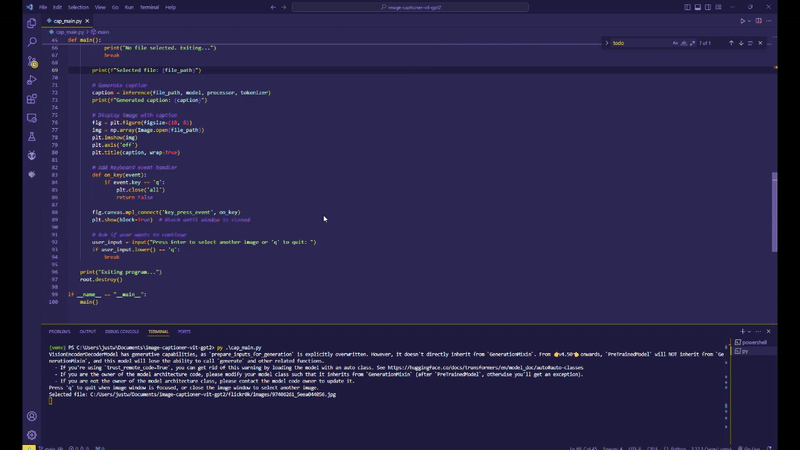Open the Manage gear settings icon
The image size is (800, 450).
(32, 435)
